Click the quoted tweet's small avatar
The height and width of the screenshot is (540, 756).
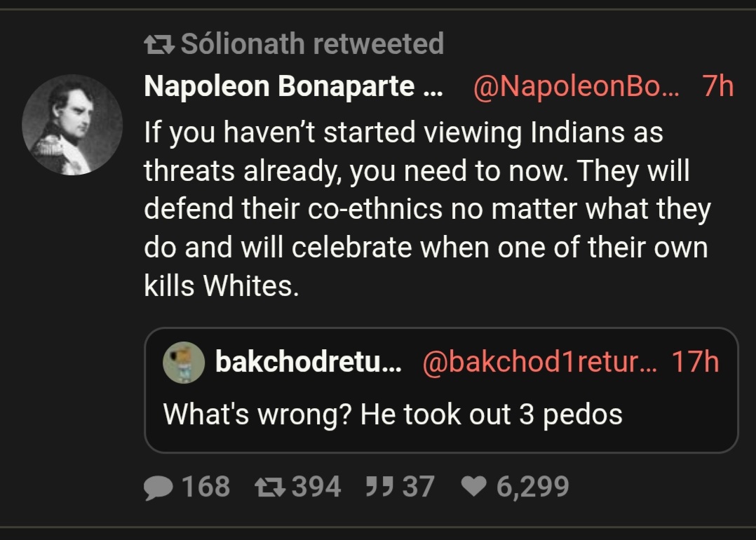[x=184, y=363]
